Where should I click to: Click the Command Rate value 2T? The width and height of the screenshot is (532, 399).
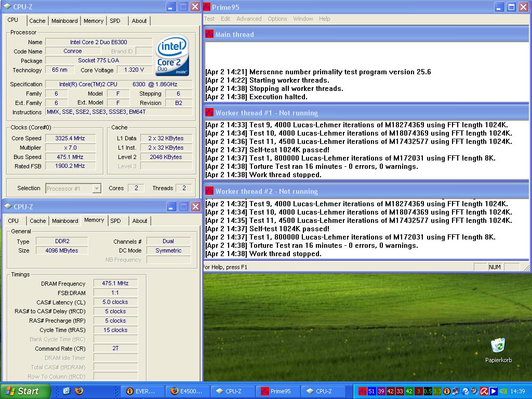tap(115, 348)
